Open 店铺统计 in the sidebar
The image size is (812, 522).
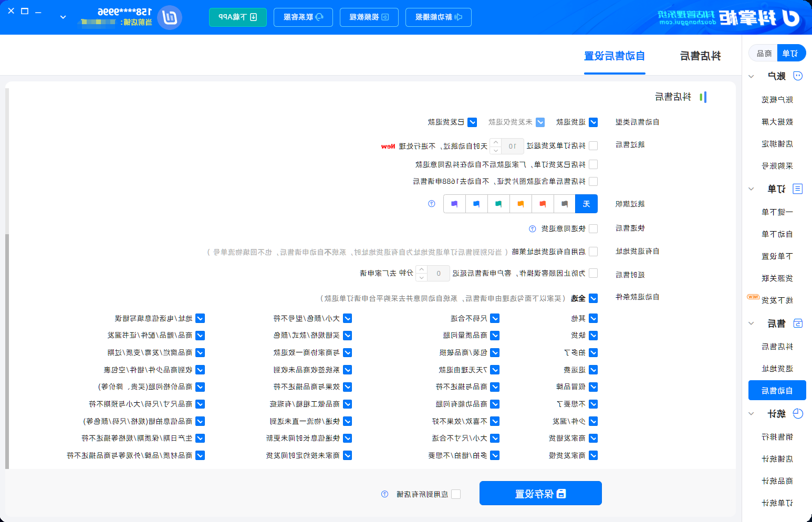777,459
